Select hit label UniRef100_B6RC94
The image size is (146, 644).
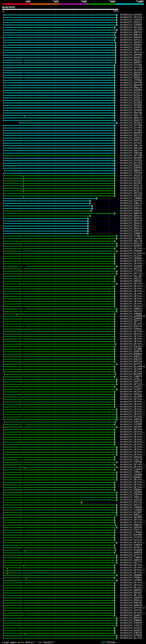[131, 213]
